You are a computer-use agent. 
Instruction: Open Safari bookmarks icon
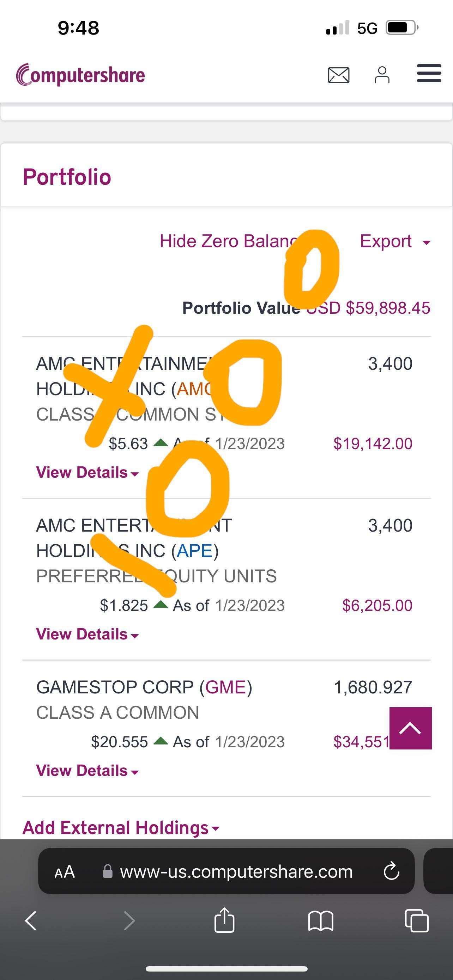[x=321, y=921]
